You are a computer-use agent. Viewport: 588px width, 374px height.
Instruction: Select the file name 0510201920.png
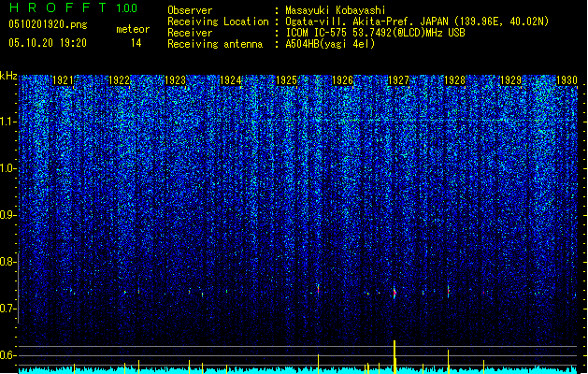click(x=48, y=24)
